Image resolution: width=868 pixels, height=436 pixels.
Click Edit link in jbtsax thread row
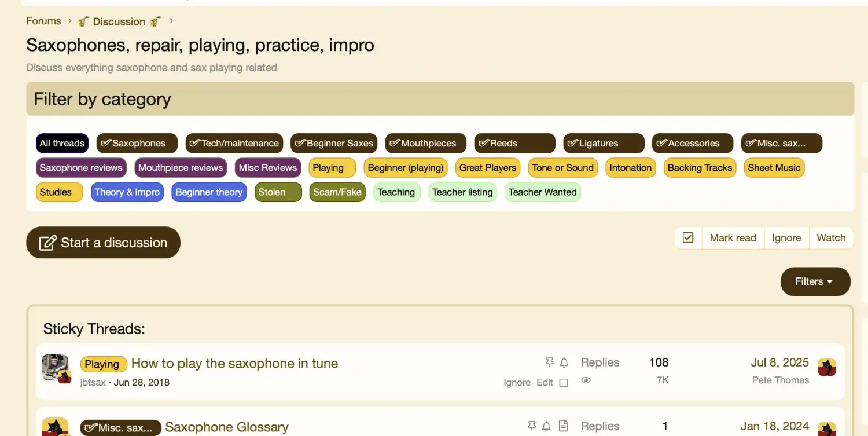[x=545, y=383]
